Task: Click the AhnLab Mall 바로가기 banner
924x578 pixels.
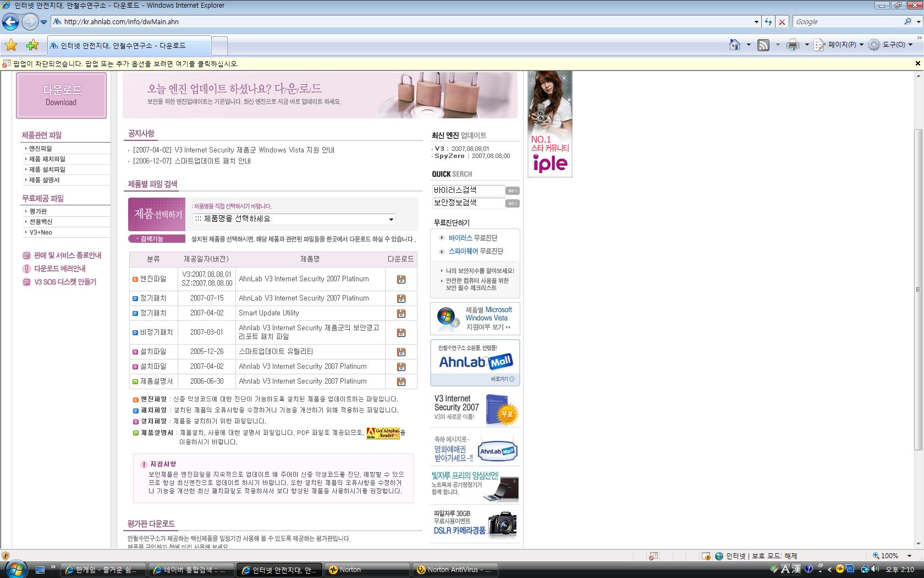Action: [x=475, y=363]
